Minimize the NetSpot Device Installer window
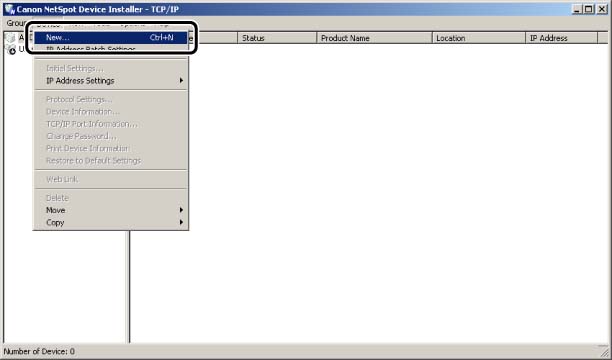The height and width of the screenshot is (360, 612). click(577, 9)
